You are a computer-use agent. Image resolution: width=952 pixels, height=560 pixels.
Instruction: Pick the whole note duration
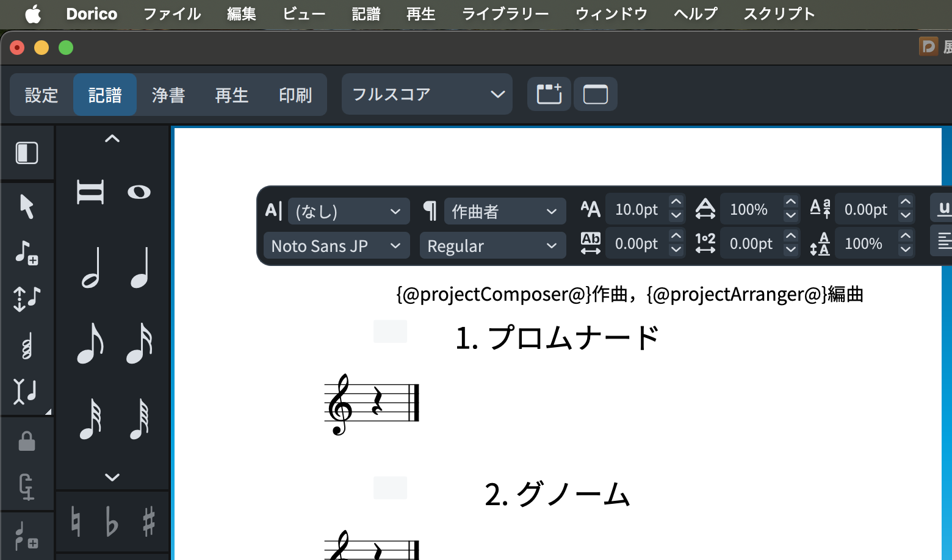pyautogui.click(x=139, y=192)
